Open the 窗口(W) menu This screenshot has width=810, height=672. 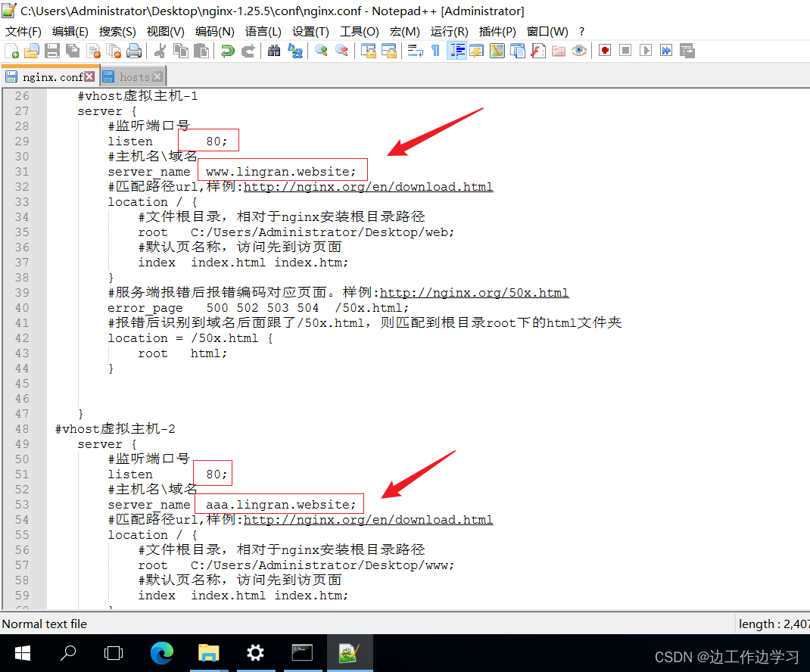(547, 32)
